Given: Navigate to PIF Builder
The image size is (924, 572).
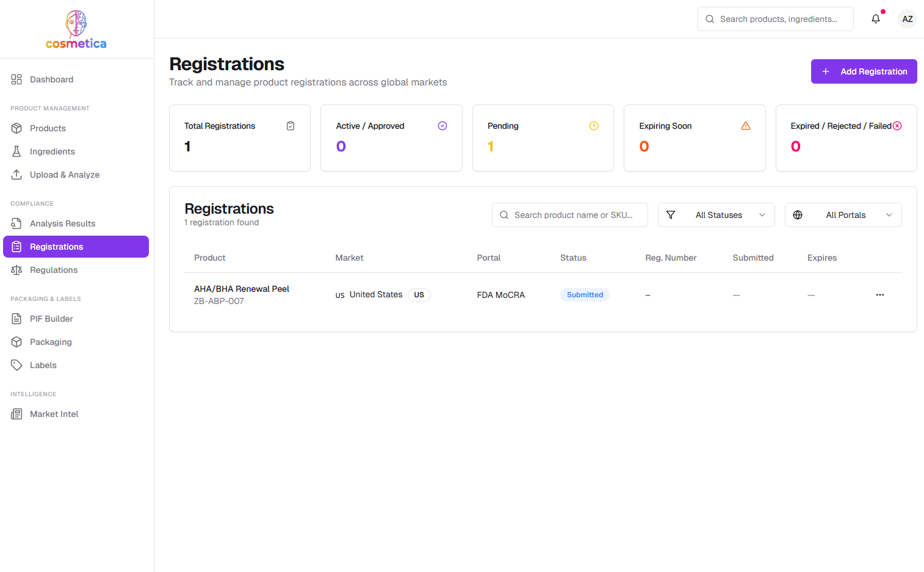Looking at the screenshot, I should (51, 319).
